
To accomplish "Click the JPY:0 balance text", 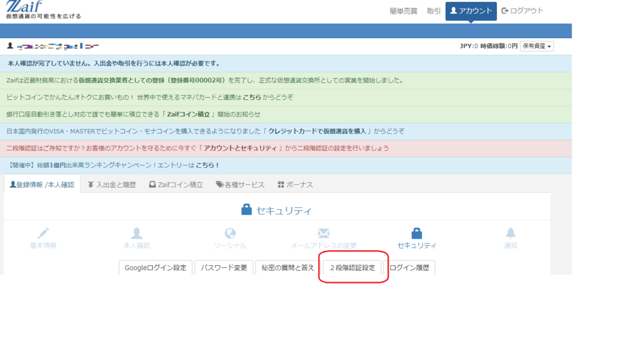I will pyautogui.click(x=469, y=46).
